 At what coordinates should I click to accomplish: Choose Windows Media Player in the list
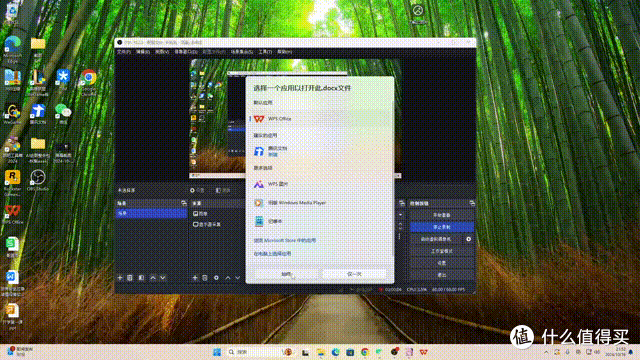[x=320, y=202]
